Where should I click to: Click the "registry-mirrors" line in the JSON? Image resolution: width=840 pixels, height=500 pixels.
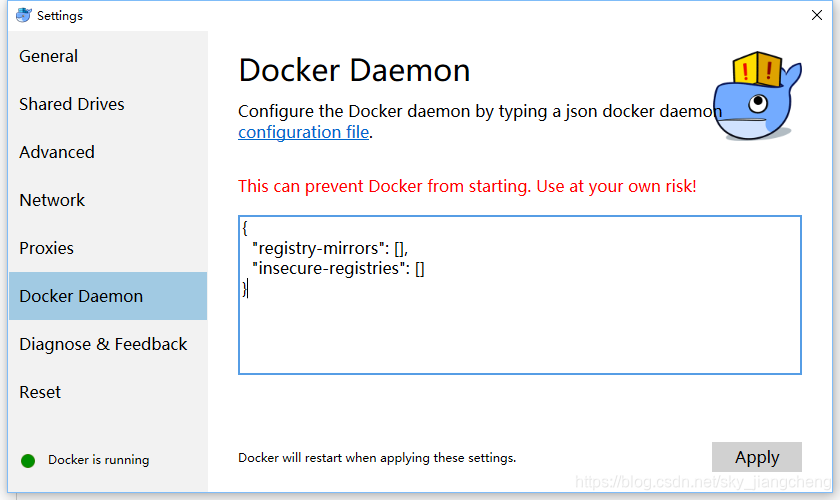(330, 248)
